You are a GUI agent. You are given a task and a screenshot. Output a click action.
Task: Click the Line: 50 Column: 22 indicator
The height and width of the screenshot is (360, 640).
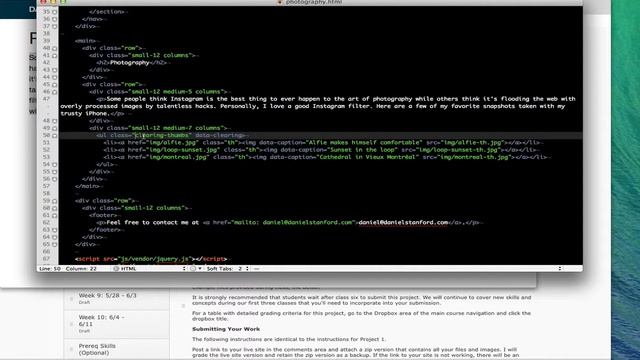tap(68, 269)
